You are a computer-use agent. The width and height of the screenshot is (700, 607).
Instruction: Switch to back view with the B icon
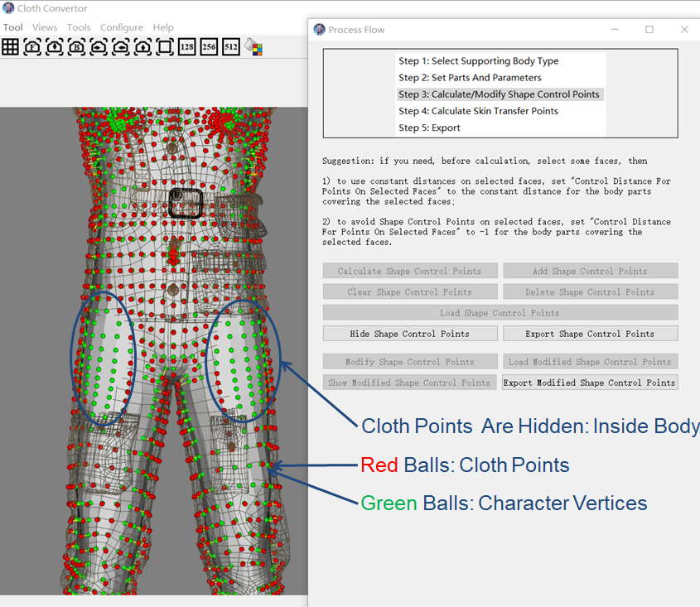pyautogui.click(x=76, y=47)
